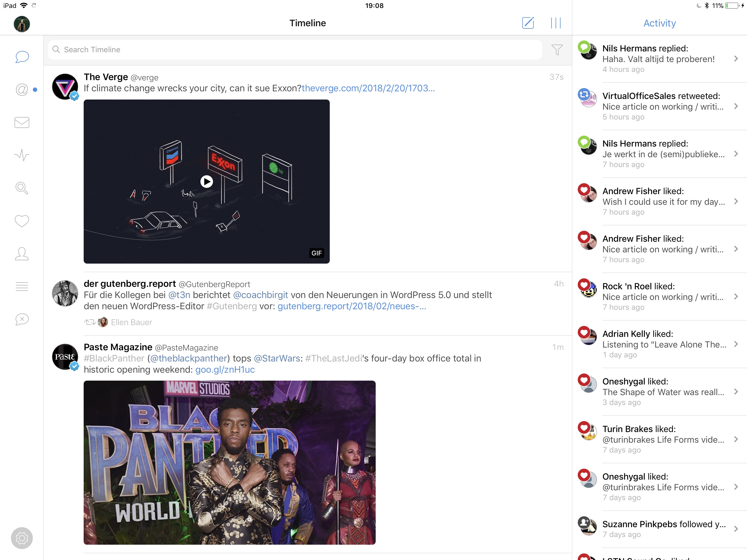This screenshot has height=560, width=747.
Task: Open the @theblackpanther mention
Action: [188, 358]
